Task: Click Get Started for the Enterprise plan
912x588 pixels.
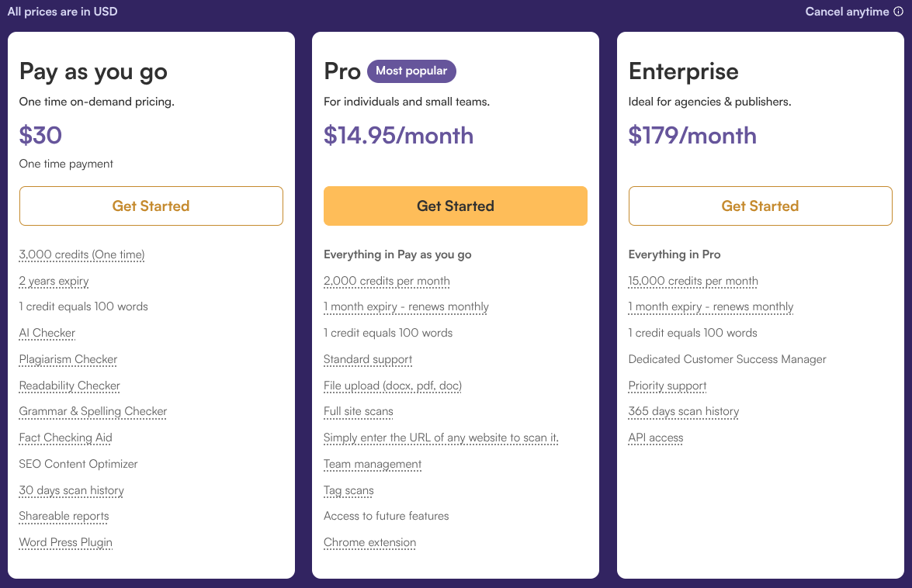Action: pyautogui.click(x=760, y=206)
